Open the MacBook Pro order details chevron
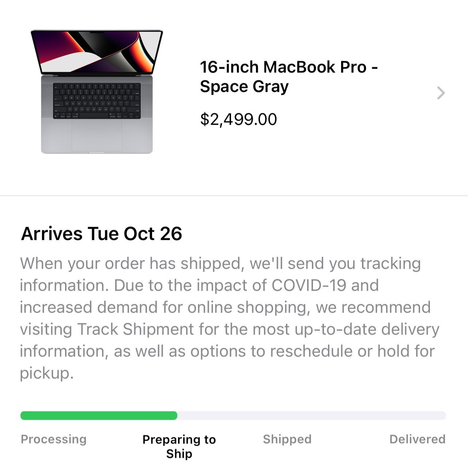Screen dimensions: 468x476 tap(441, 93)
